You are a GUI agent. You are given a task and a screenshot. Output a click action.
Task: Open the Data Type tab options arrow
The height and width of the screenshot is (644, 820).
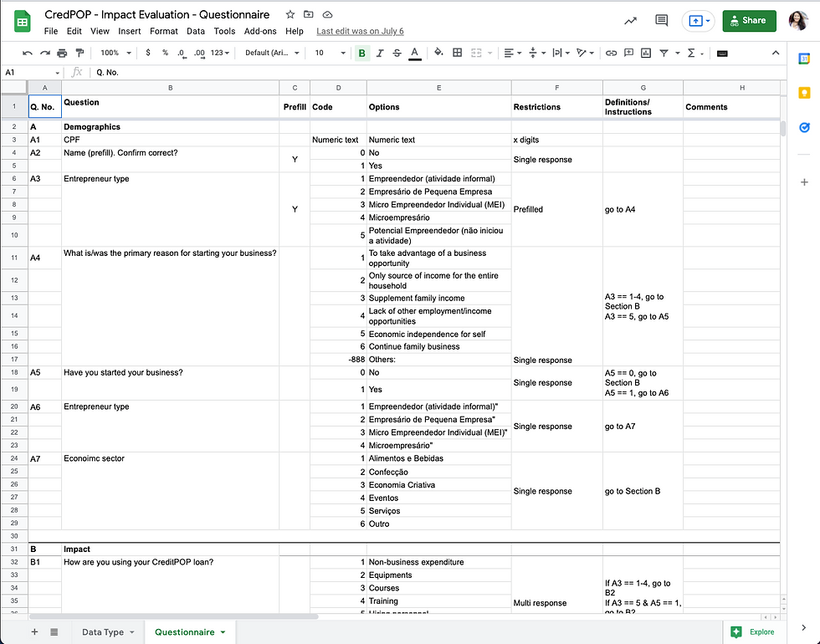point(132,632)
